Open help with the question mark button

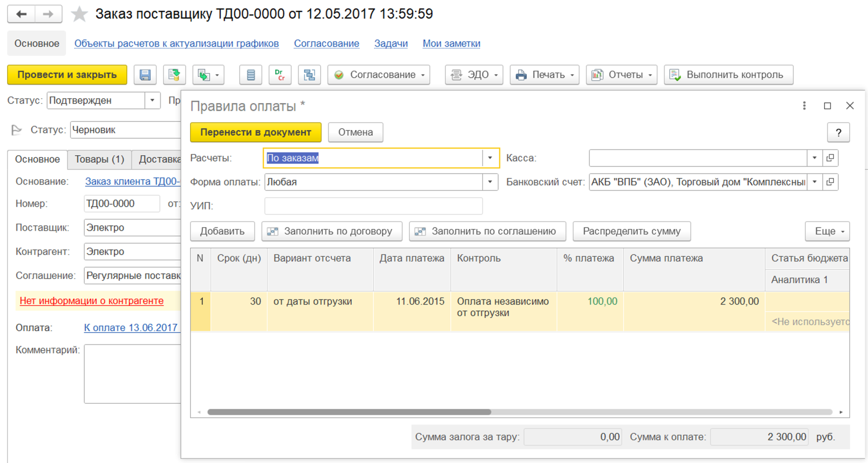(x=838, y=132)
